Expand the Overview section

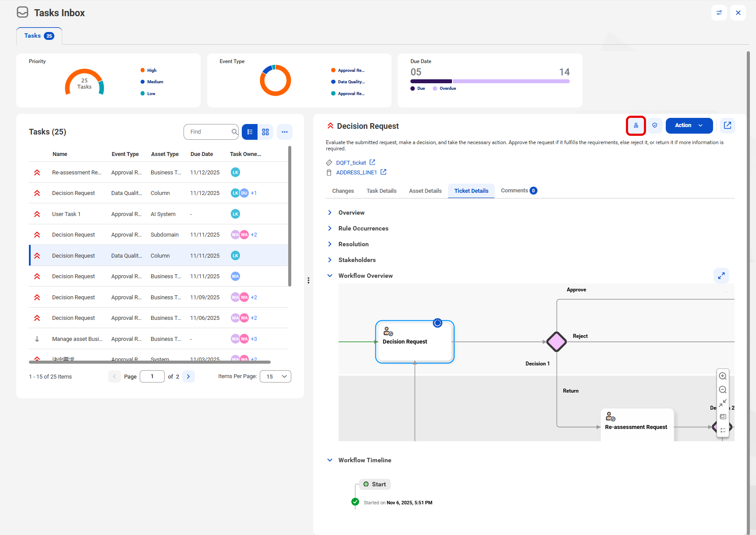coord(330,213)
